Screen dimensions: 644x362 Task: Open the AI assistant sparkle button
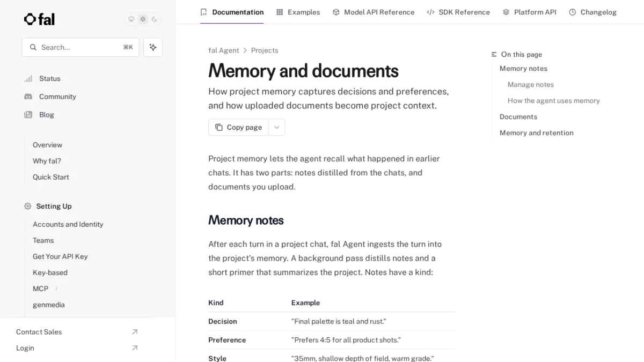coord(153,47)
